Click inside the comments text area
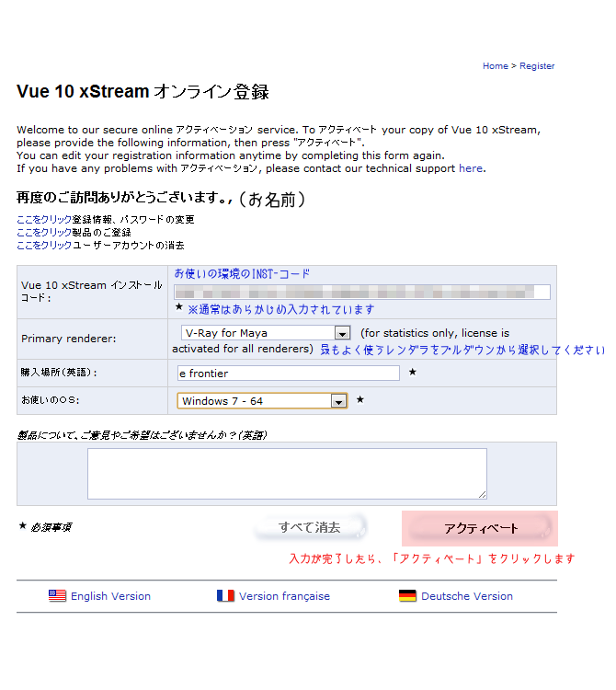This screenshot has width=616, height=690. (287, 474)
